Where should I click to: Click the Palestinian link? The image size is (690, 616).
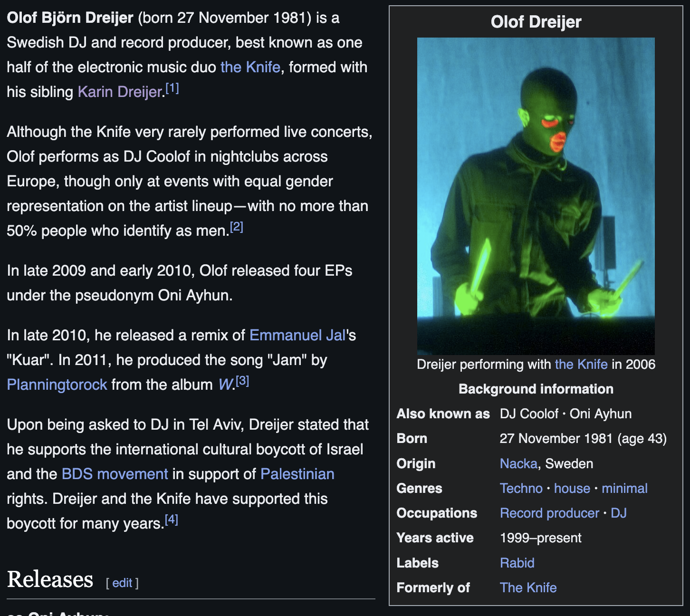(297, 474)
